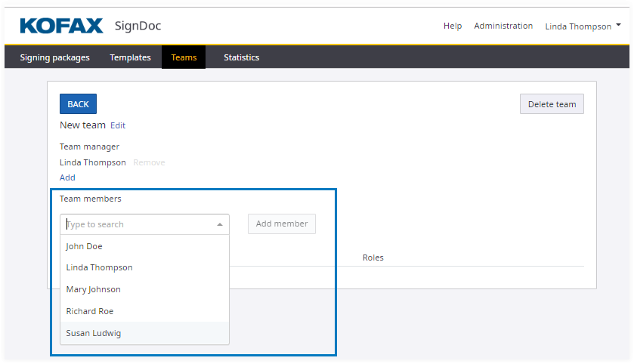
Task: Pick Mary Johnson from member list
Action: tap(93, 289)
